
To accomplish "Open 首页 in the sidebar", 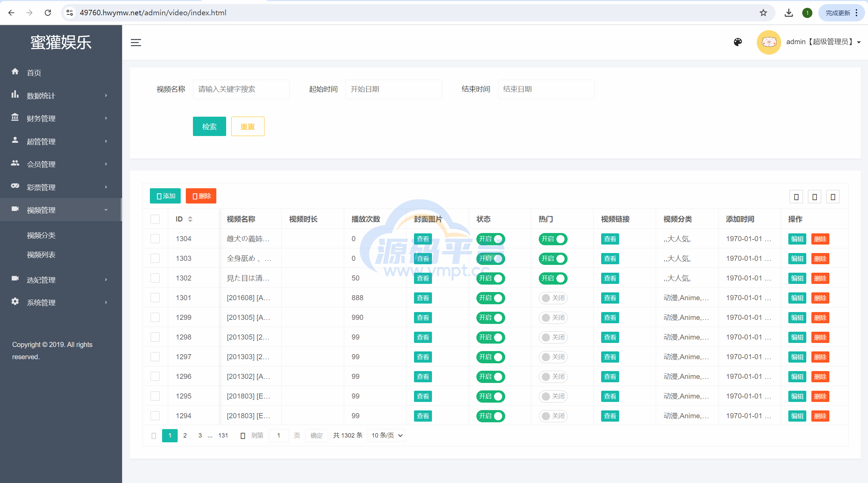I will point(34,73).
